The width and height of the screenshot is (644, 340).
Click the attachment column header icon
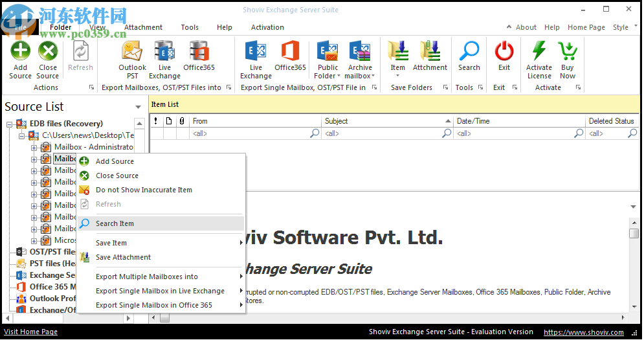[182, 121]
